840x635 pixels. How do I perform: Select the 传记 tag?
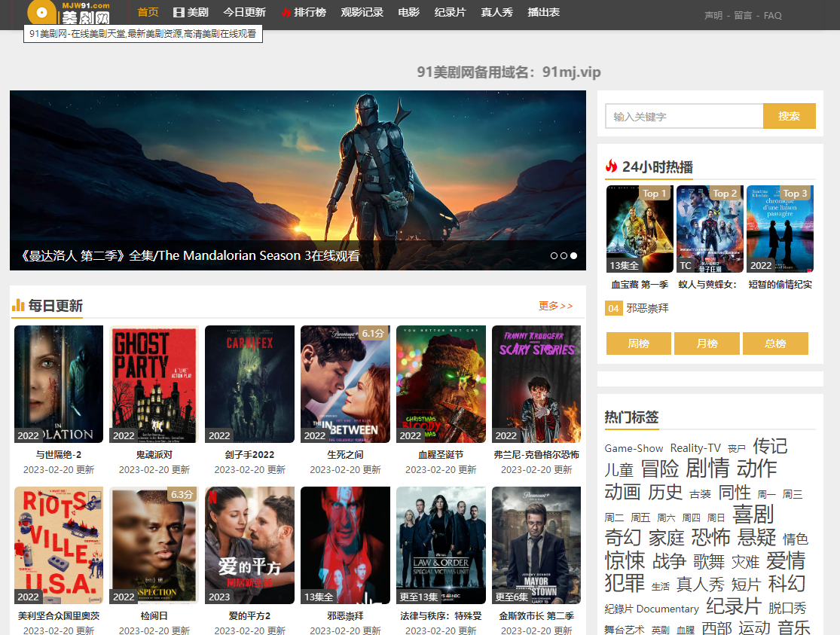click(x=770, y=446)
